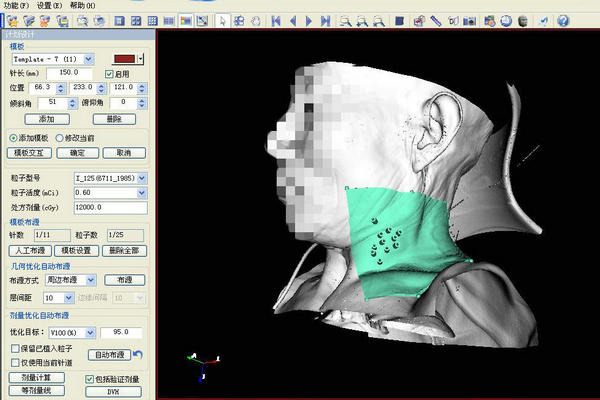Click the 剂量计算 button
Viewport: 600px width, 400px height.
click(36, 378)
